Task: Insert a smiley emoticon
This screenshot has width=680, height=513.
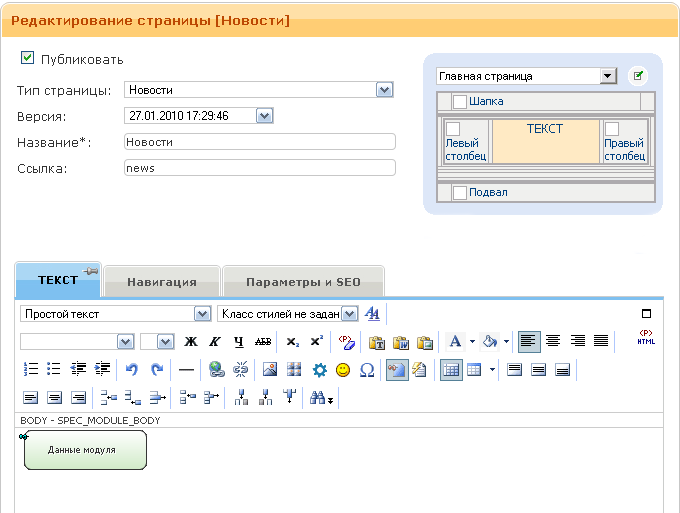Action: click(343, 369)
